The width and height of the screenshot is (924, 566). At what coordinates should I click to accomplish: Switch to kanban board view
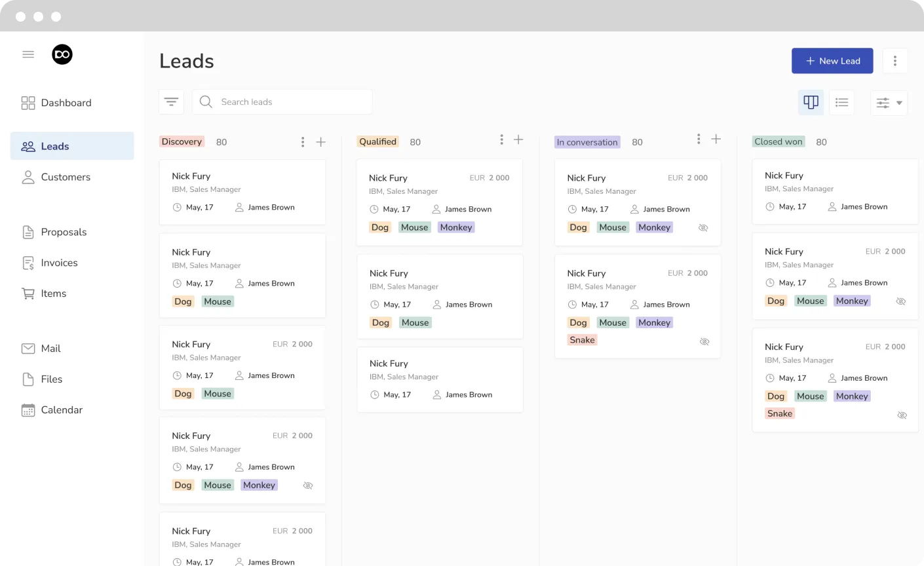click(811, 102)
